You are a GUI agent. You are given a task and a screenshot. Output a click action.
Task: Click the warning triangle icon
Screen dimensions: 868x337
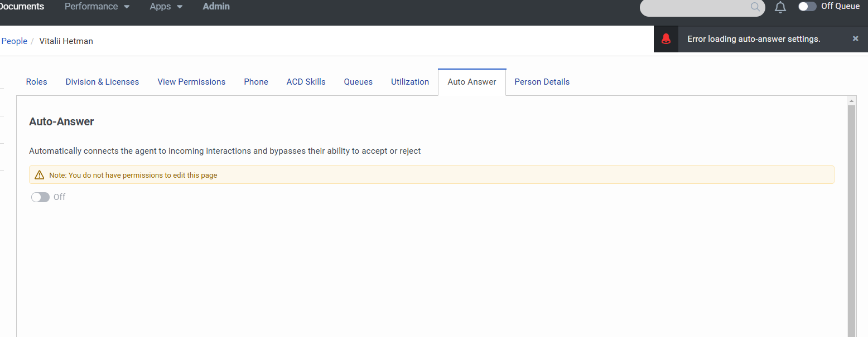pyautogui.click(x=39, y=175)
